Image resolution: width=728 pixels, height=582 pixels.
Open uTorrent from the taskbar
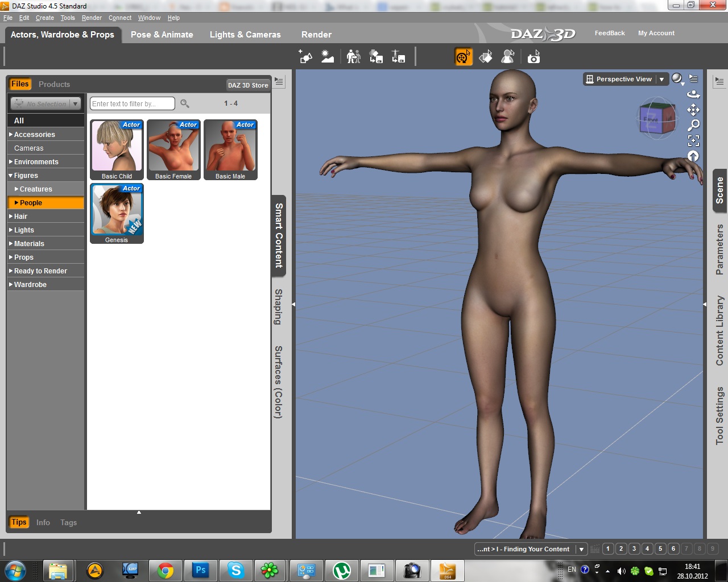coord(342,570)
